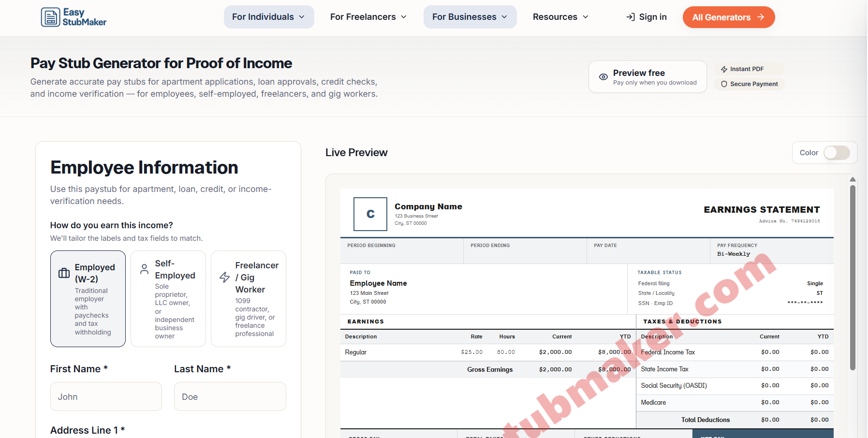The height and width of the screenshot is (438, 868).
Task: Expand the For Freelancers chevron
Action: point(404,17)
